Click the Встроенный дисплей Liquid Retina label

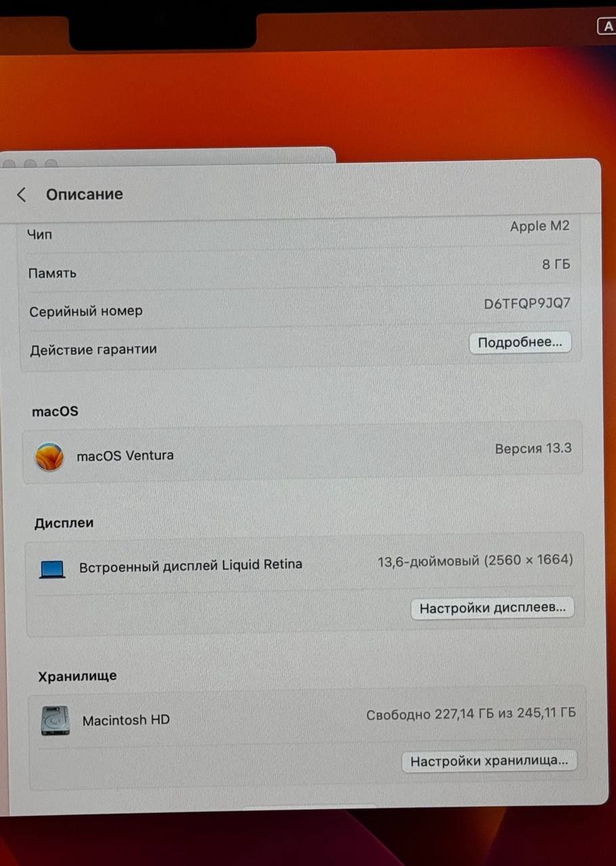(x=191, y=566)
